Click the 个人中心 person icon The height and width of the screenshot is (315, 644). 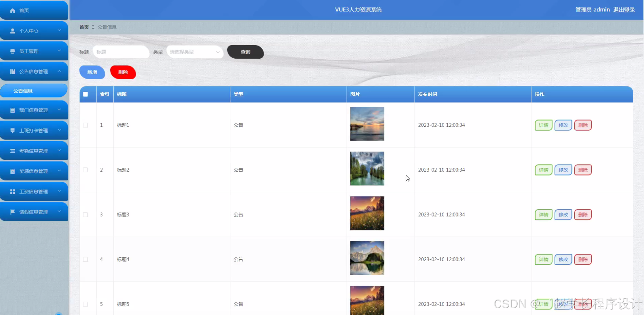click(x=12, y=30)
